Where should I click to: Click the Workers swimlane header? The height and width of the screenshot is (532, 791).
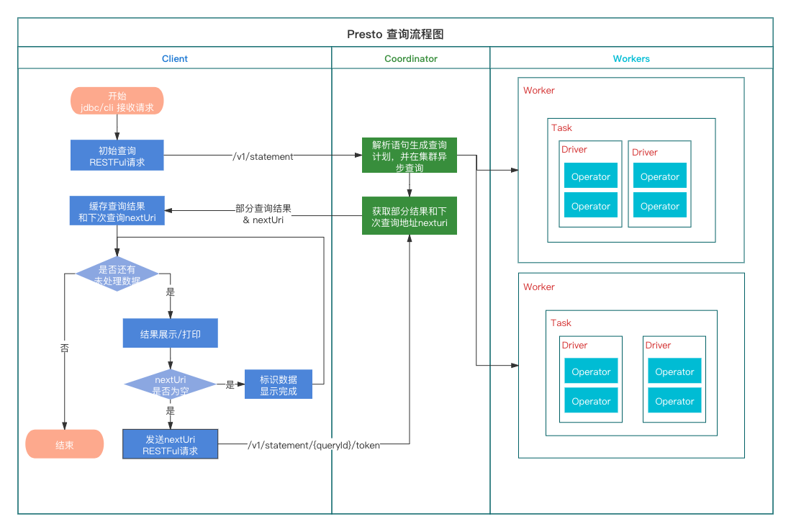(631, 58)
